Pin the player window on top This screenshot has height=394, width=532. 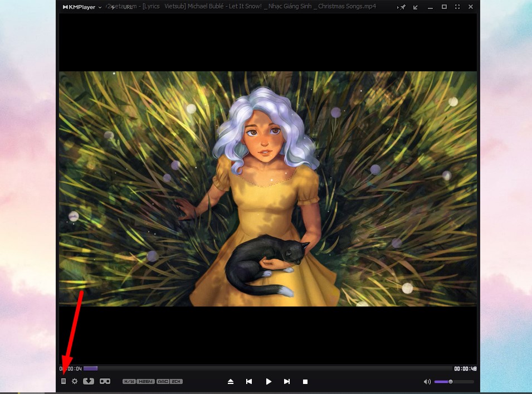(402, 7)
